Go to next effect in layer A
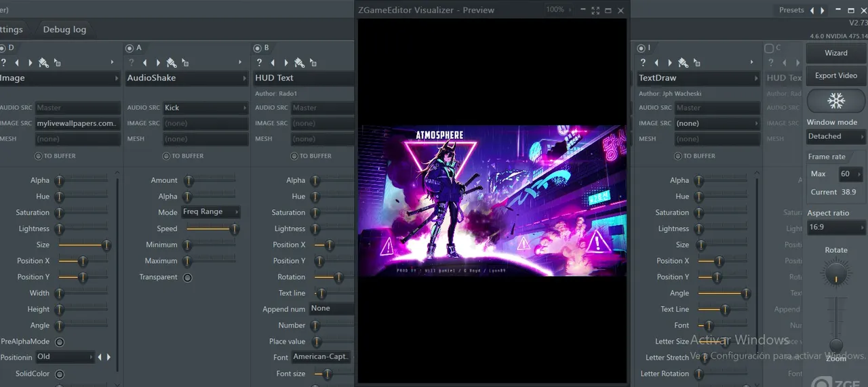This screenshot has height=387, width=868. point(157,62)
